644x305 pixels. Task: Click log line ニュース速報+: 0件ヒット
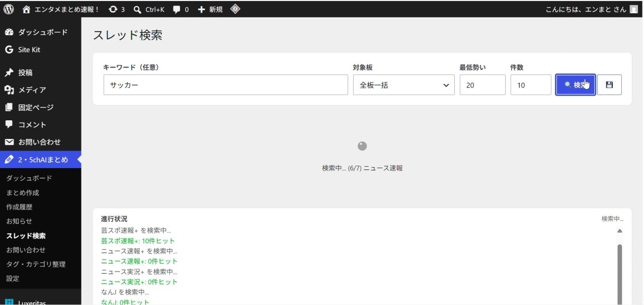coord(139,261)
